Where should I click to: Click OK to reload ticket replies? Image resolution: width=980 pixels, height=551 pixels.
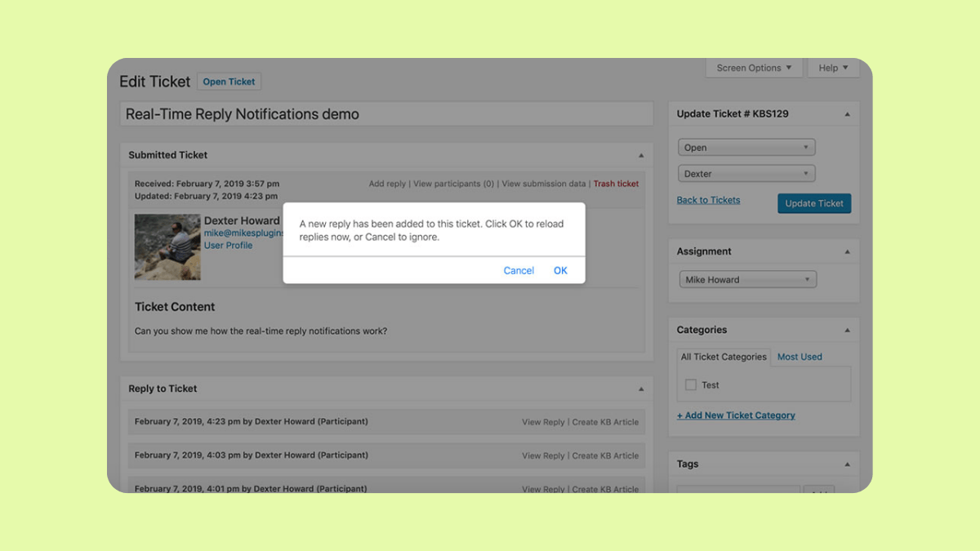560,270
